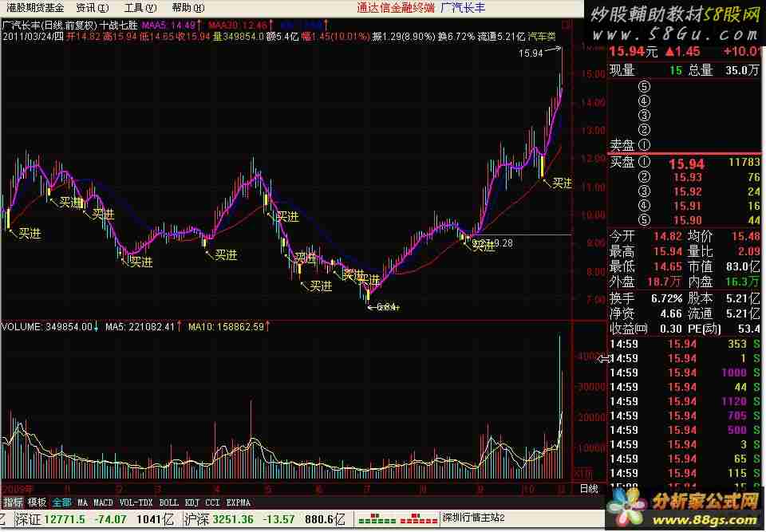Image resolution: width=766 pixels, height=532 pixels.
Task: Click the 内盘 value 16.3万
Action: pos(743,282)
